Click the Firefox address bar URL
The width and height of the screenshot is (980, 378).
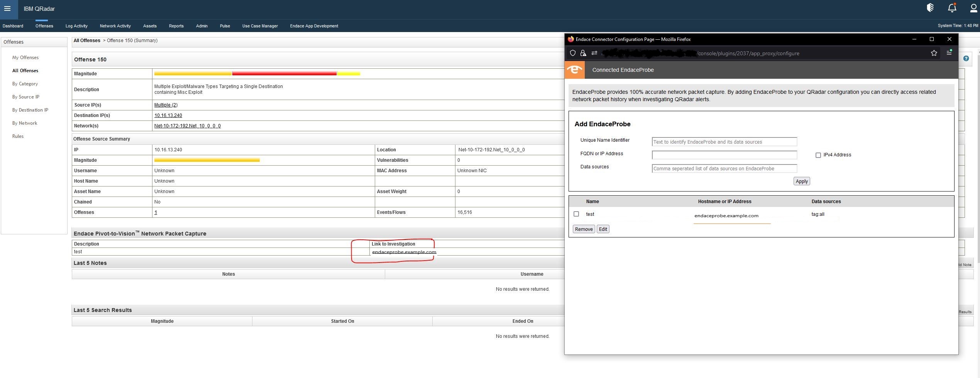pyautogui.click(x=701, y=53)
